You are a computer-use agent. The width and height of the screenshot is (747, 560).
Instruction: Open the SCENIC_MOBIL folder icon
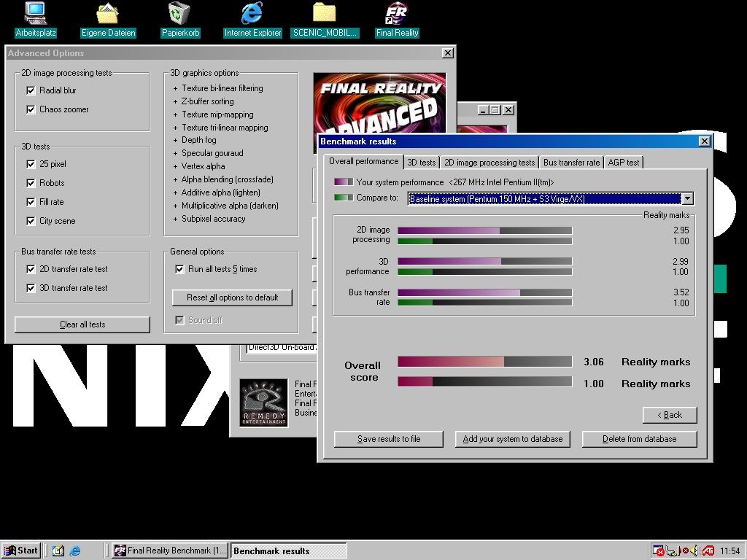(x=325, y=20)
